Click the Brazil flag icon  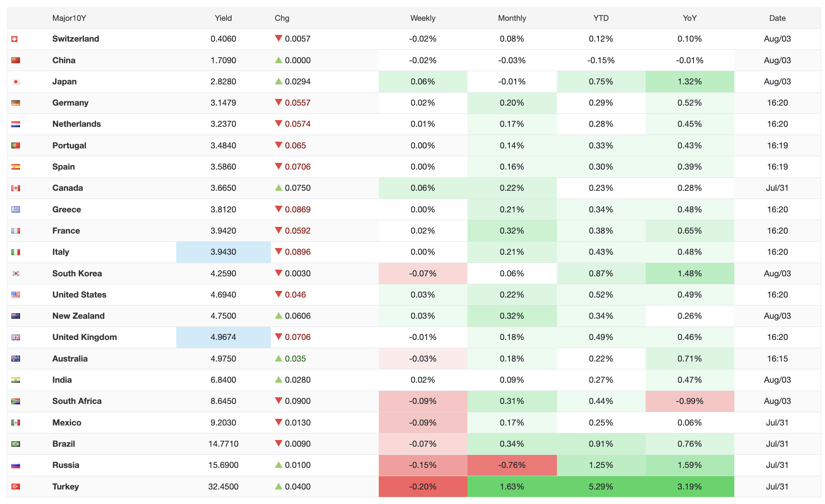point(16,444)
